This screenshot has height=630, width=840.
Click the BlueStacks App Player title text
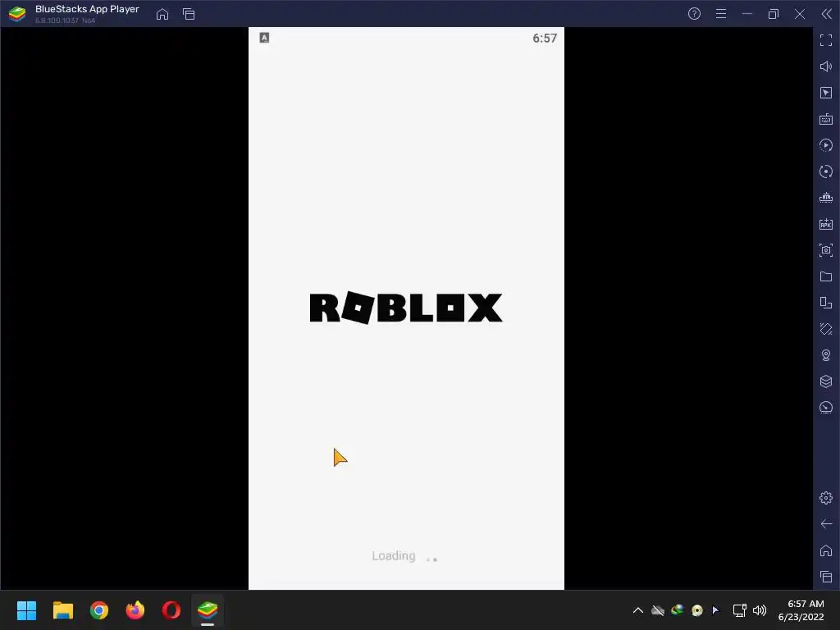coord(87,9)
